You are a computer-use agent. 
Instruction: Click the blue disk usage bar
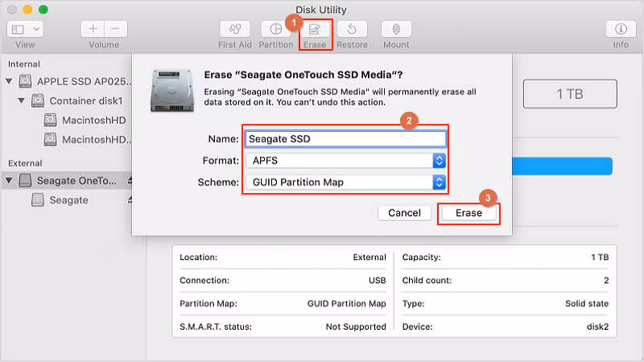tap(562, 167)
